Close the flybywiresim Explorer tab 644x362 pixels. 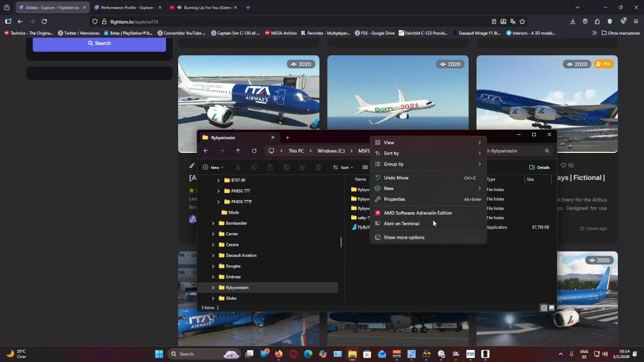(x=273, y=137)
